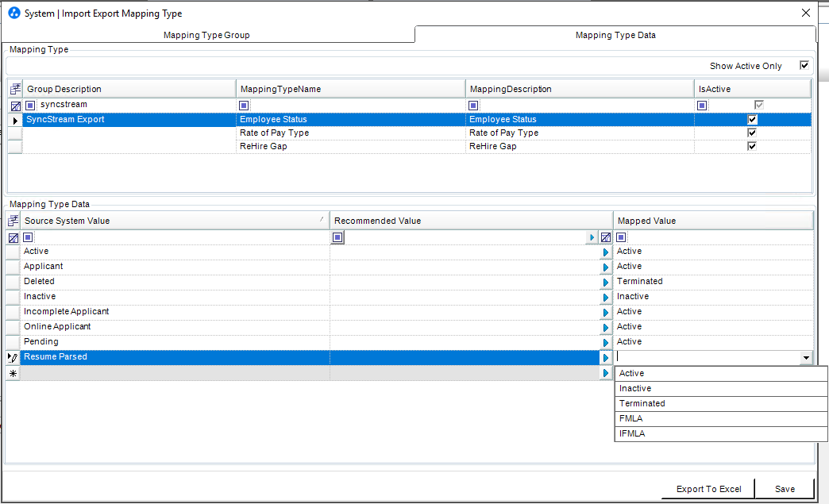Click the Export To Excel button
This screenshot has height=504, width=829.
click(708, 489)
